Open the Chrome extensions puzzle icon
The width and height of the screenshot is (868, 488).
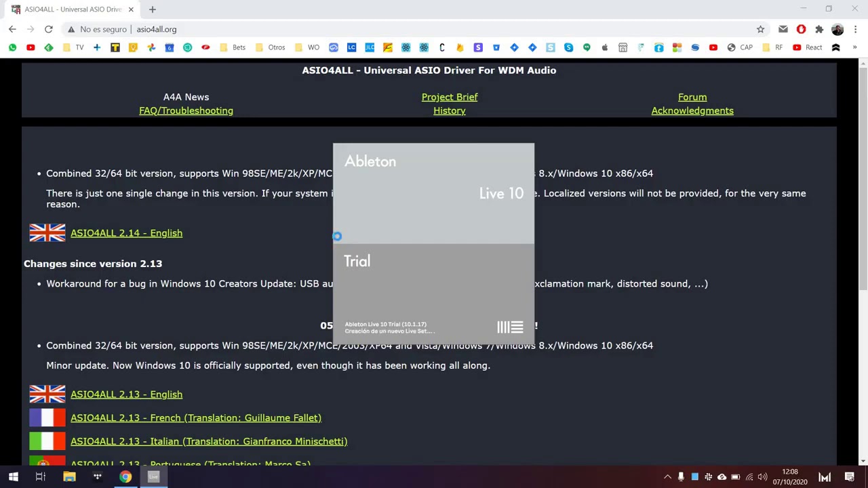(819, 29)
